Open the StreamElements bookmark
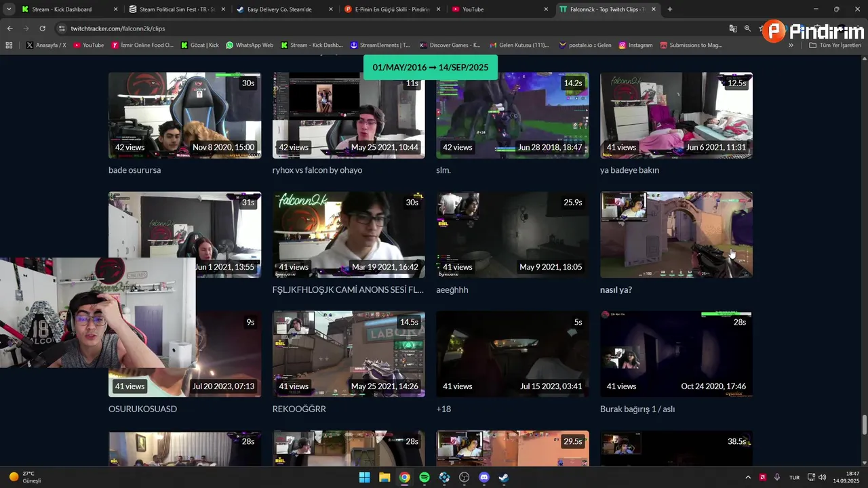Image resolution: width=868 pixels, height=488 pixels. 380,45
